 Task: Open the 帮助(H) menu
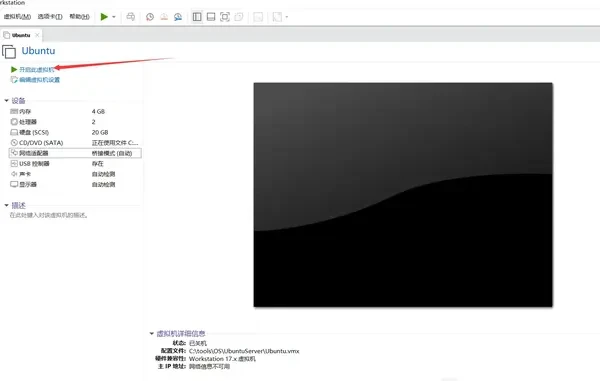80,16
